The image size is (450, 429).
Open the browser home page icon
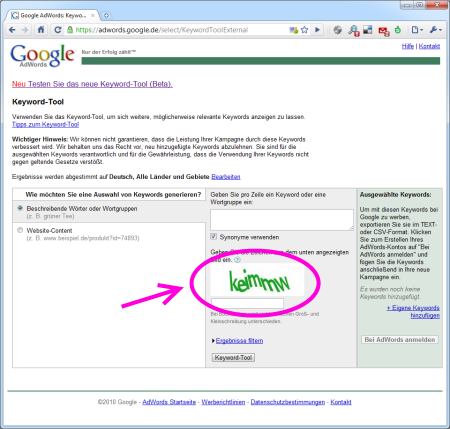tap(41, 30)
